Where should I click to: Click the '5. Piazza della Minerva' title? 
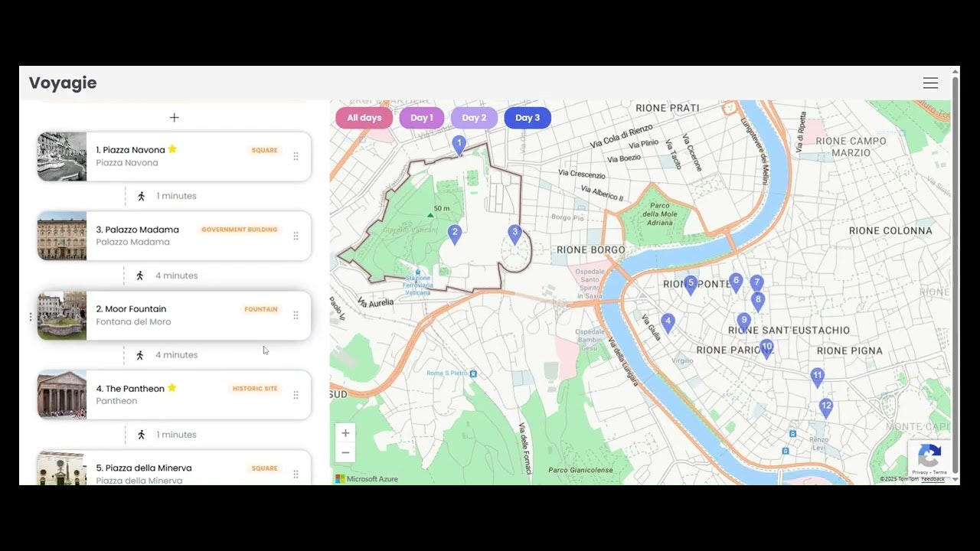pos(144,468)
